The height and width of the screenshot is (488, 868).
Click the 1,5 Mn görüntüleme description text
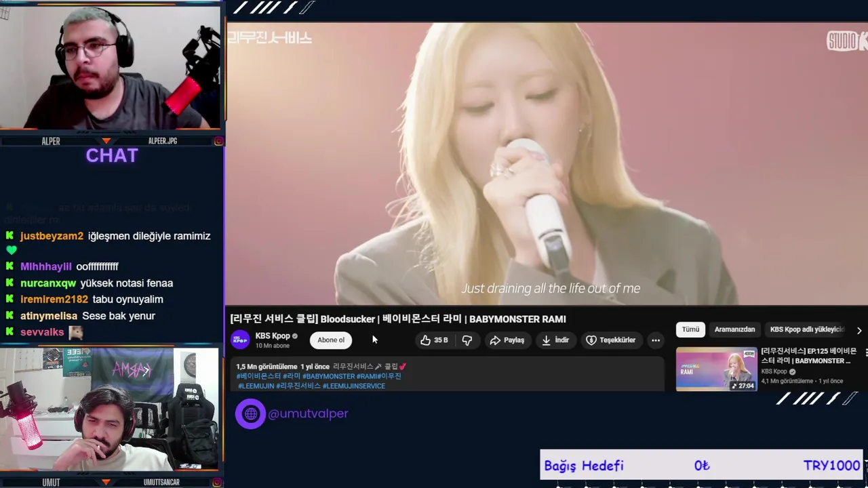[267, 367]
